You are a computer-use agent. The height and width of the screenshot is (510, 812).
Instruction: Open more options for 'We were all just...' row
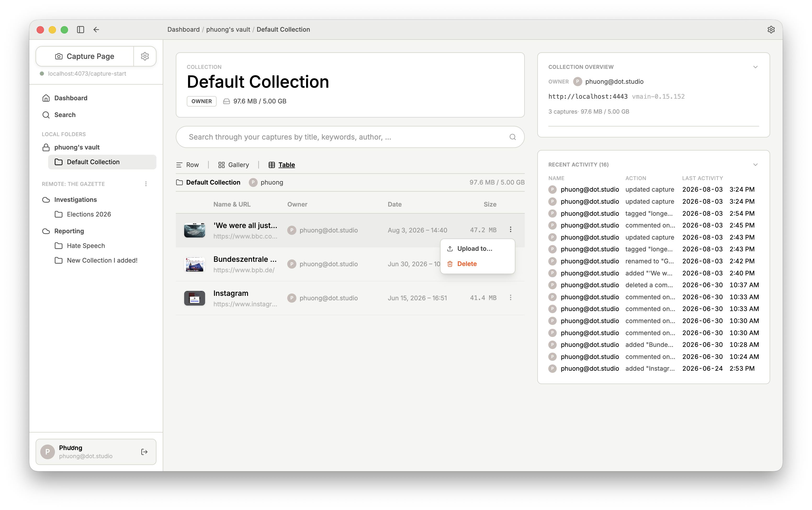click(510, 230)
